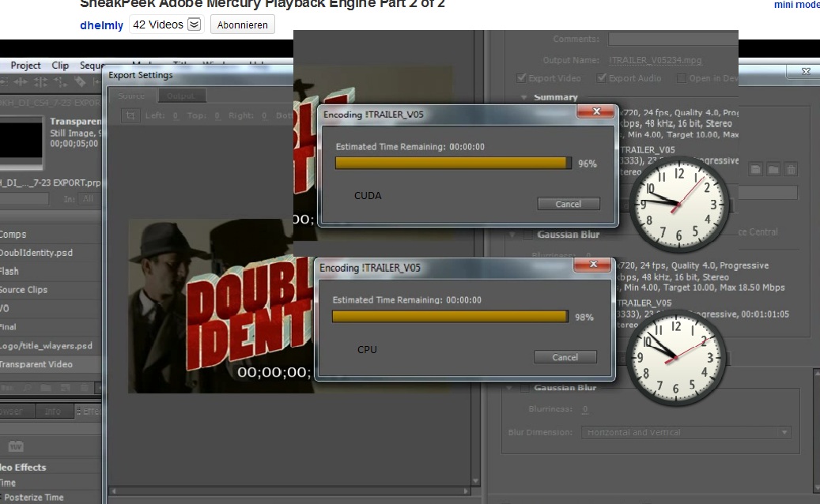Toggle the Export Audio checkbox
Screen dimensions: 820x504
[602, 78]
